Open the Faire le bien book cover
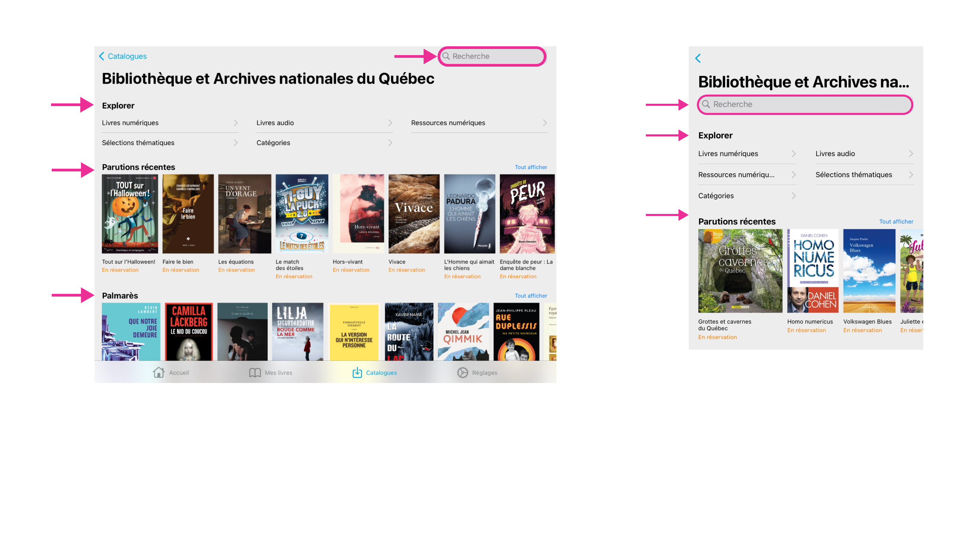 [x=188, y=214]
